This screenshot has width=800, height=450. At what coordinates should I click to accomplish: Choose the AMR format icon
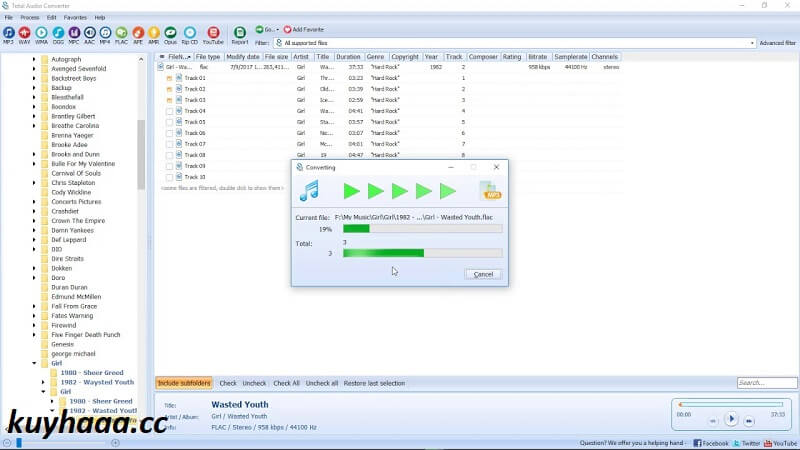(154, 35)
